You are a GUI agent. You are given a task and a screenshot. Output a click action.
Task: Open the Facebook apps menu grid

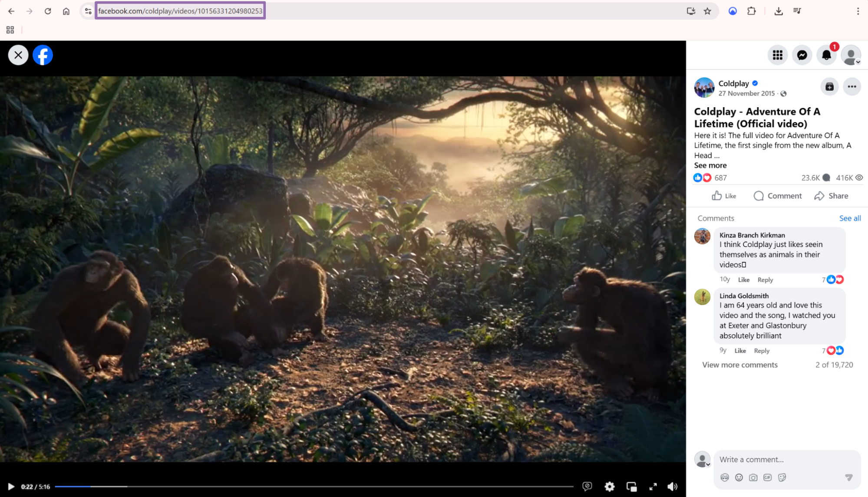coord(777,55)
